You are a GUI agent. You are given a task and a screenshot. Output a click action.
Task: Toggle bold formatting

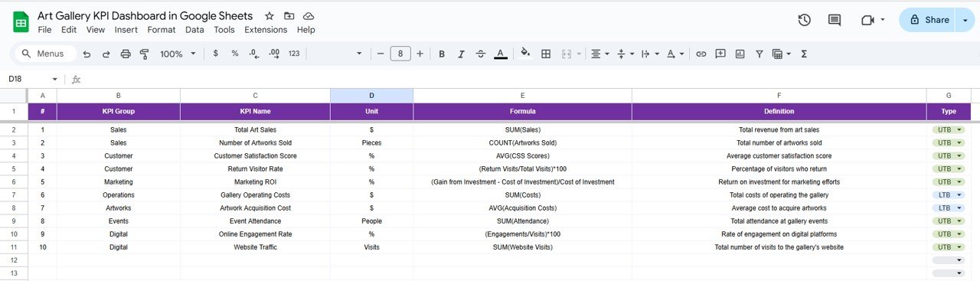click(x=442, y=54)
